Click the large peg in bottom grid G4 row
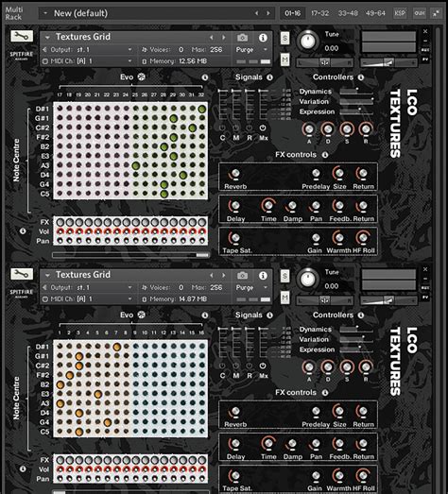The width and height of the screenshot is (448, 494). 107,422
